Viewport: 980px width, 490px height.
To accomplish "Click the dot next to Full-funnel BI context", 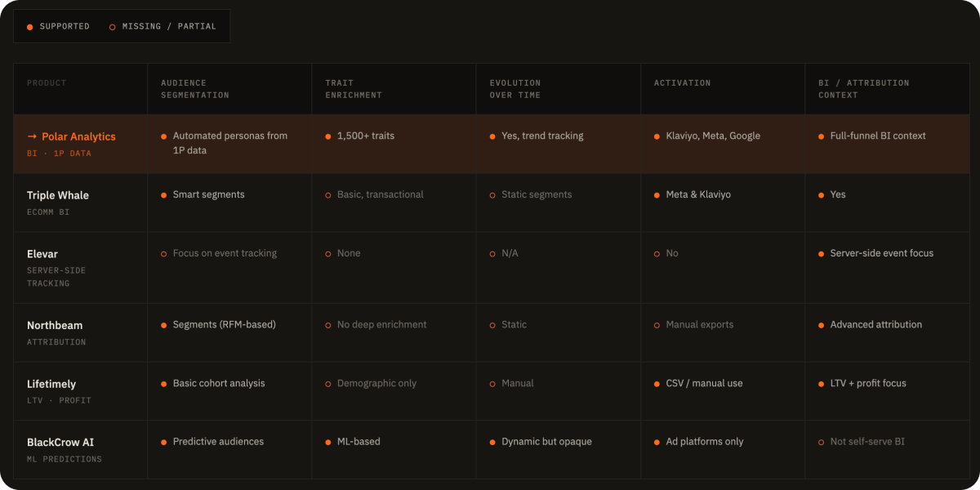I will (822, 136).
